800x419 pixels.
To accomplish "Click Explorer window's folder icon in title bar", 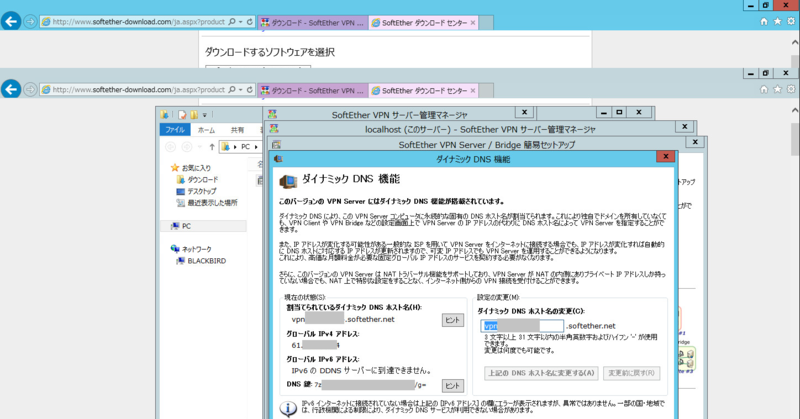I will pyautogui.click(x=164, y=115).
